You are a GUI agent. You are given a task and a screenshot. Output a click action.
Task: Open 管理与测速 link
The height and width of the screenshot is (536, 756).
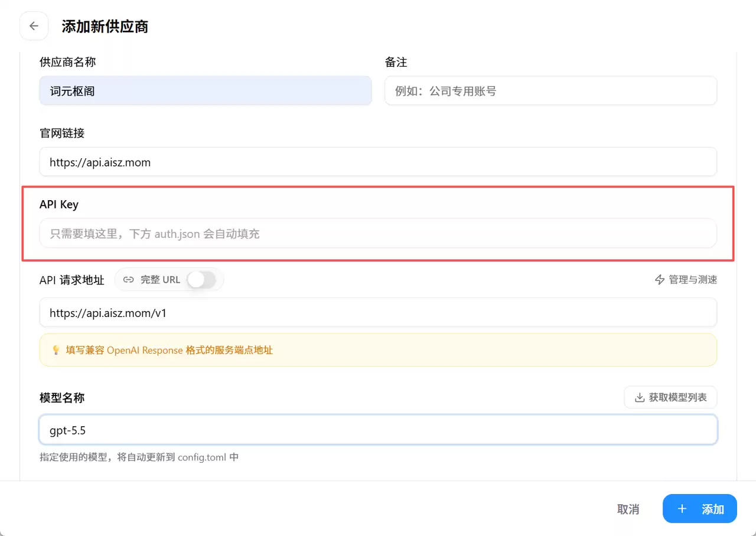click(x=686, y=280)
